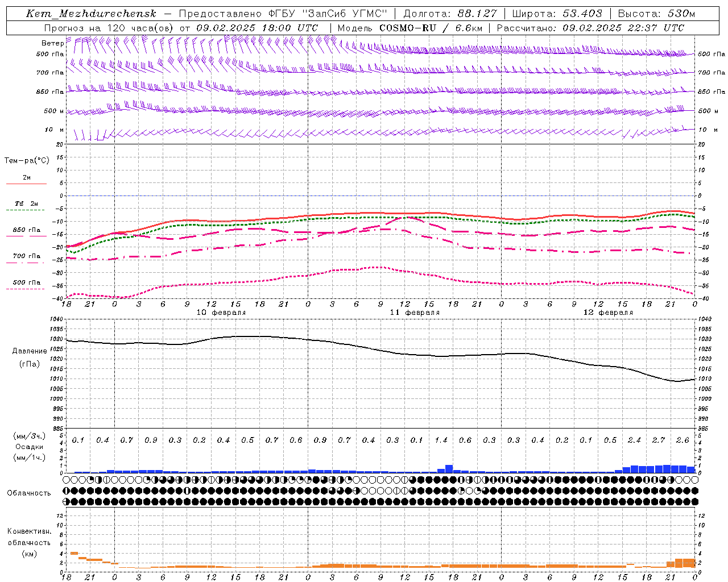Click the Td 2м legend label

pos(26,203)
